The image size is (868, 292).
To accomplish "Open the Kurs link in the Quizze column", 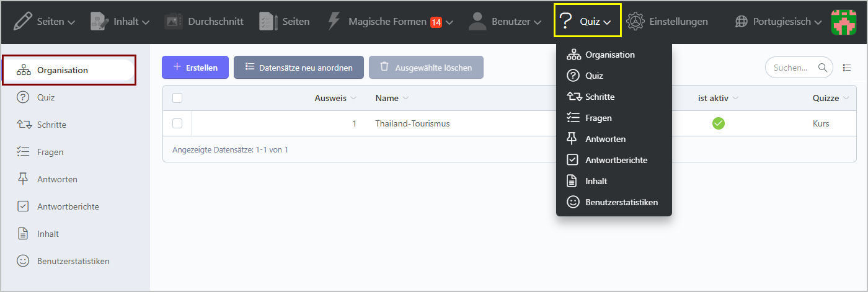I will click(821, 123).
